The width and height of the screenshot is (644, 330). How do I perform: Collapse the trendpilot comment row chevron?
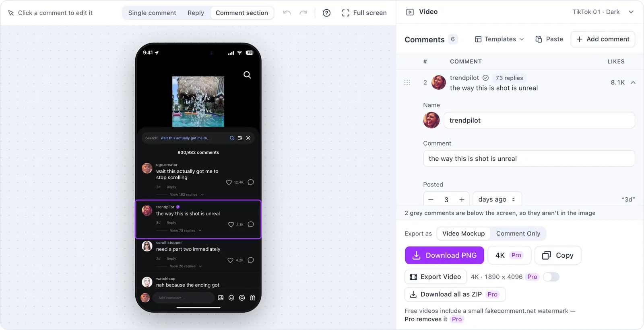(x=633, y=82)
